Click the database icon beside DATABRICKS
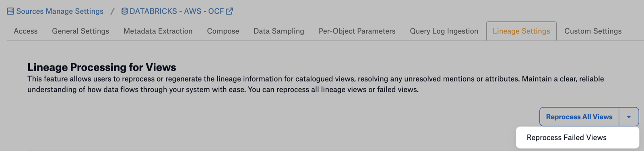Viewport: 644px width, 151px height. [124, 11]
